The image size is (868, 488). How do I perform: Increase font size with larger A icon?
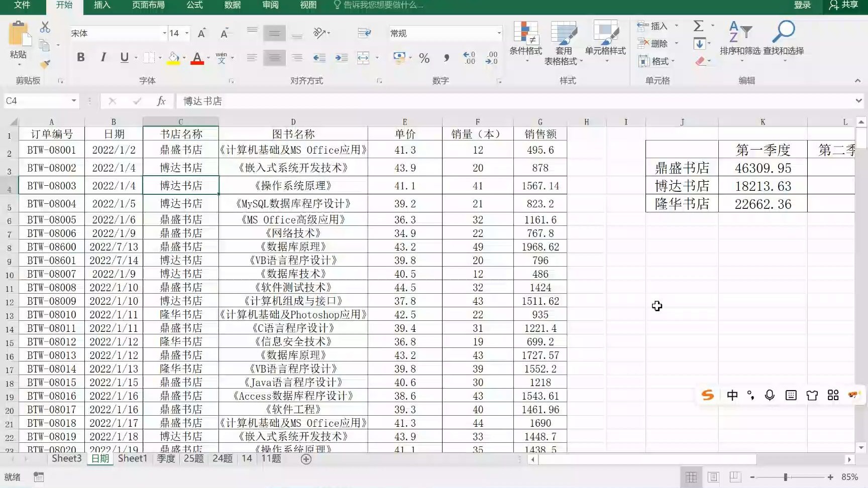(x=201, y=33)
